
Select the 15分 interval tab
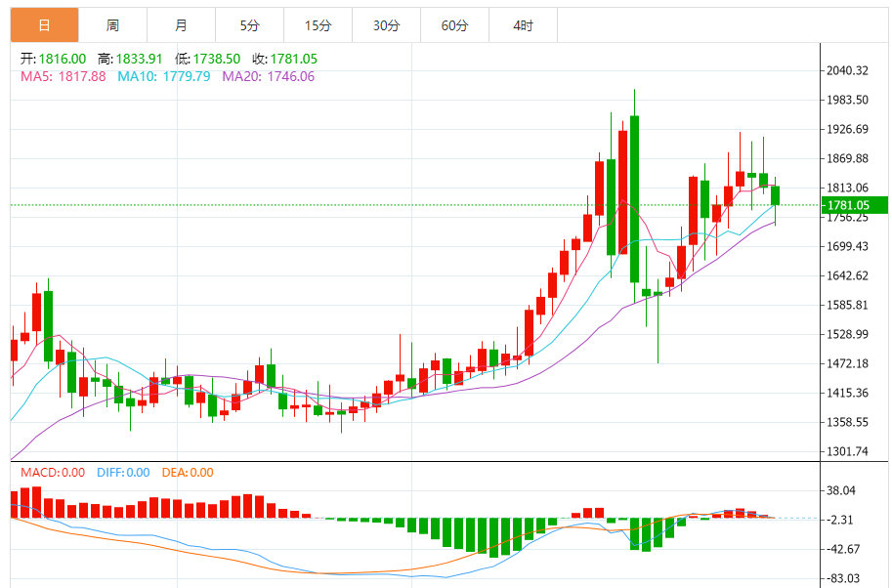[318, 25]
